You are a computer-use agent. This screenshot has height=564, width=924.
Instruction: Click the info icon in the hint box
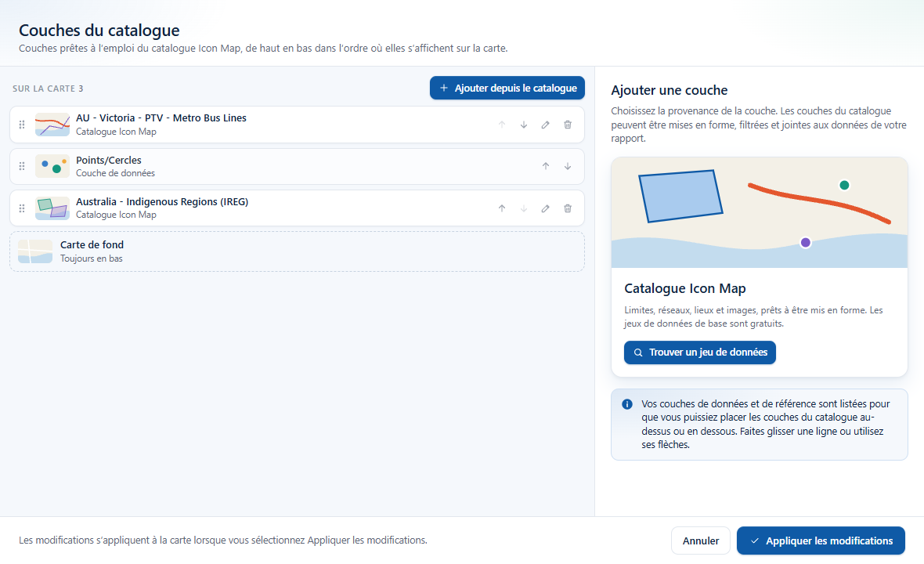pyautogui.click(x=627, y=404)
